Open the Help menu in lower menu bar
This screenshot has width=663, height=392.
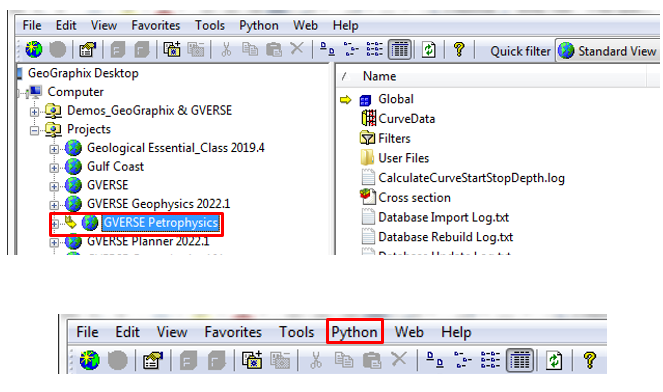456,332
